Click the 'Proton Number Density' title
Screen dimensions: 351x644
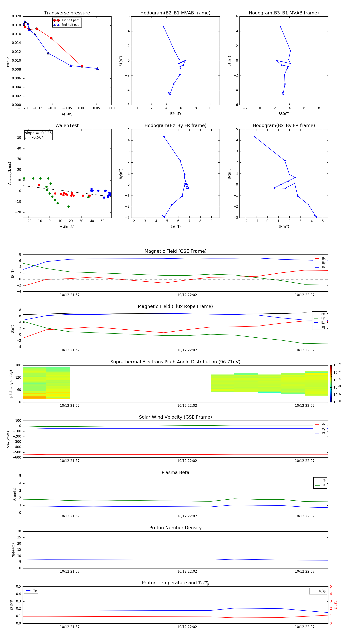[175, 528]
